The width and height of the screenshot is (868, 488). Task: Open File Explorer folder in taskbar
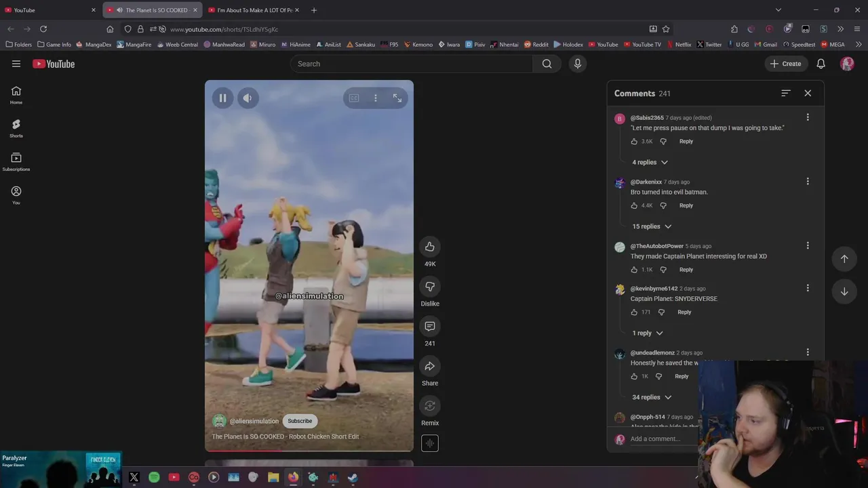(x=273, y=477)
